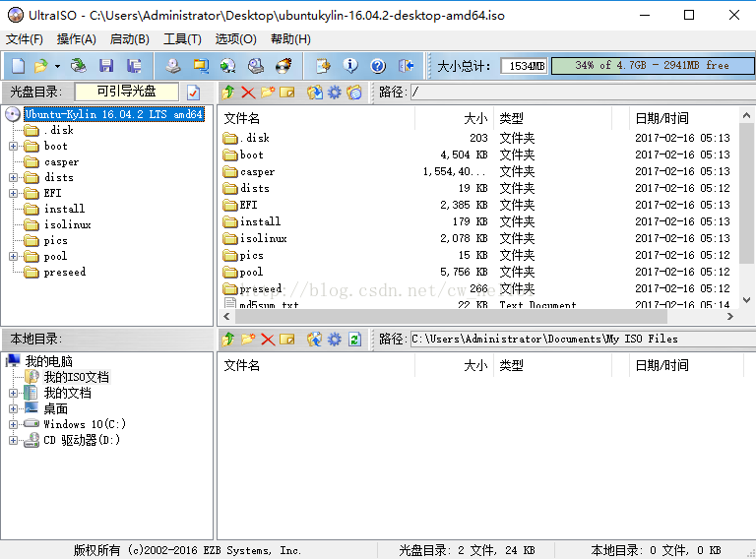Click the Properties notepad-with-gear toolbar icon
This screenshot has height=559, width=756.
(323, 66)
